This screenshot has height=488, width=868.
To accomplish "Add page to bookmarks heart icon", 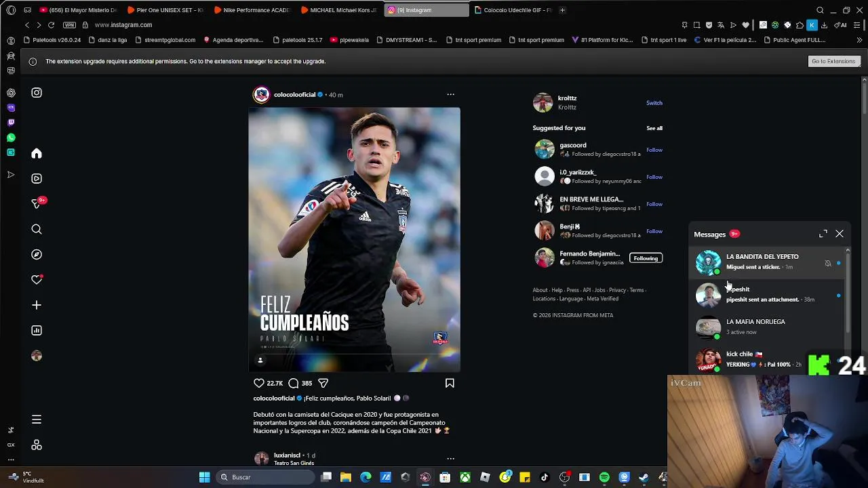I will tap(745, 25).
